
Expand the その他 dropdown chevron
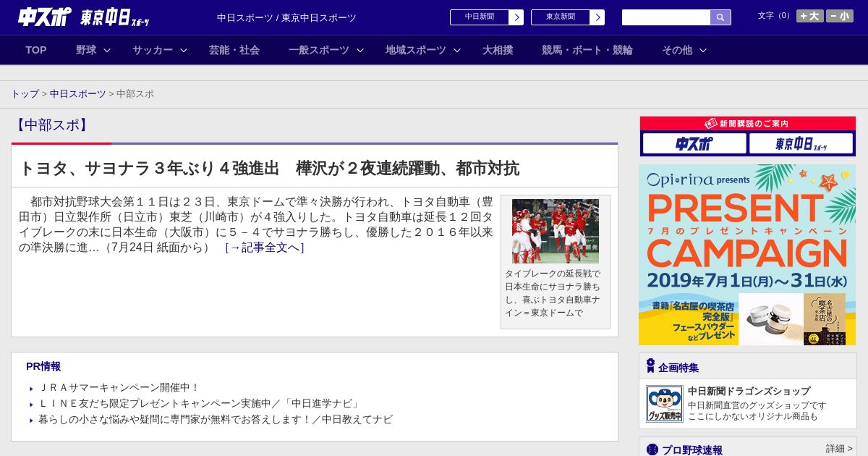(703, 51)
